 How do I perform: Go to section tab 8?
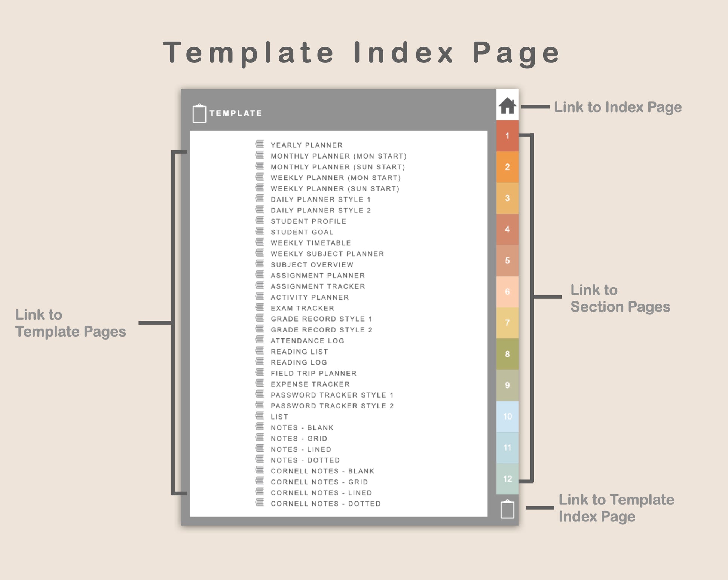[x=507, y=354]
